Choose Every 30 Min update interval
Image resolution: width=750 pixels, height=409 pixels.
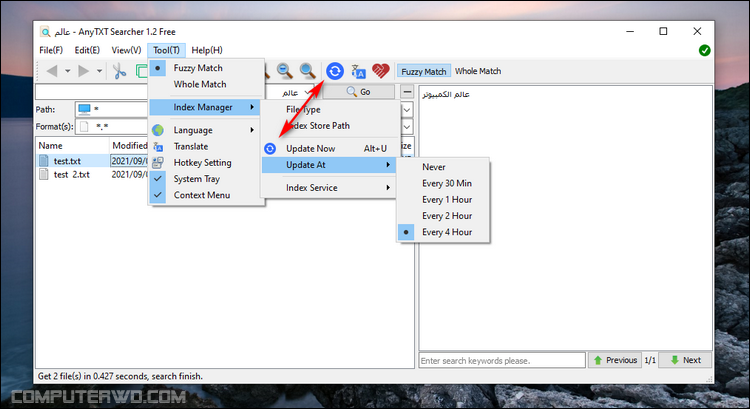pos(443,183)
